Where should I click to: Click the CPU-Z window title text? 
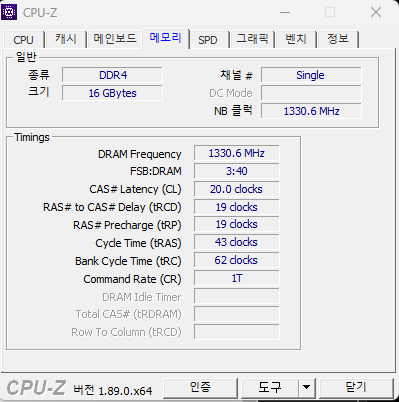[x=40, y=13]
